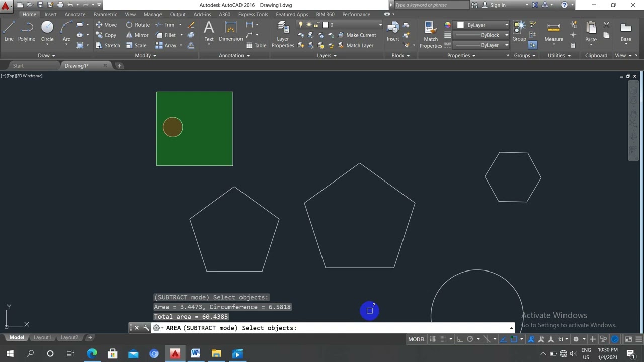Screen dimensions: 644x362
Task: Click the Group tool
Action: click(519, 31)
